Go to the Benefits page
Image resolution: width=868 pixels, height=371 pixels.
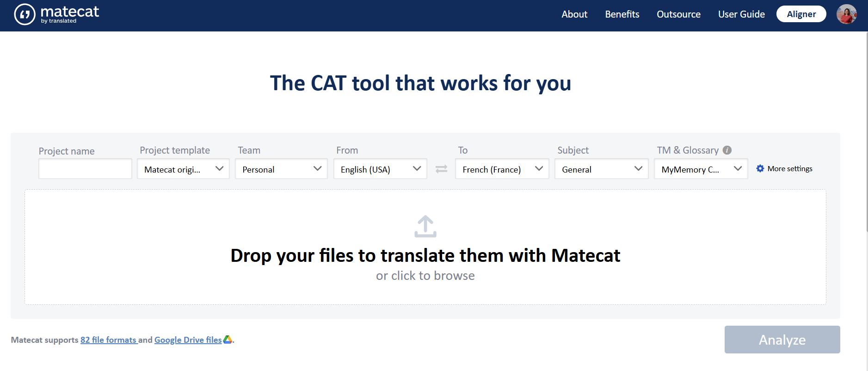click(x=622, y=14)
